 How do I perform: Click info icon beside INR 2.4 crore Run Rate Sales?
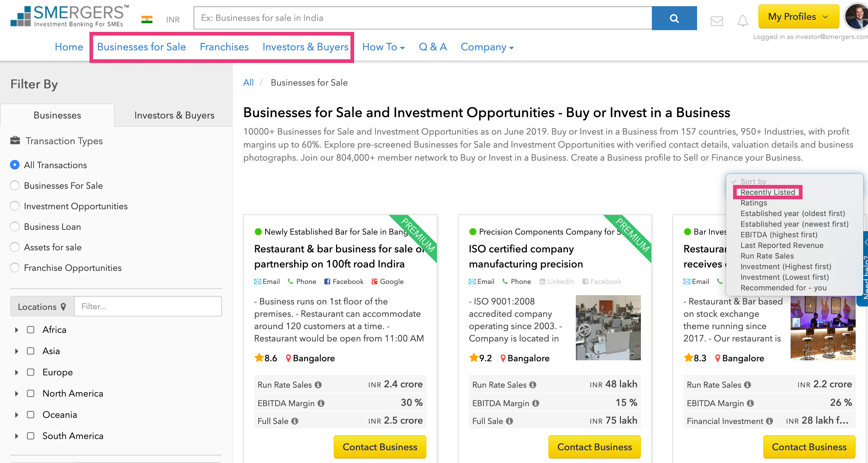[318, 385]
